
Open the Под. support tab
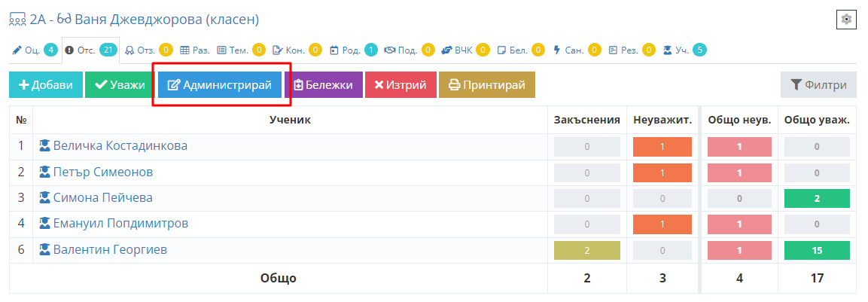click(x=409, y=50)
